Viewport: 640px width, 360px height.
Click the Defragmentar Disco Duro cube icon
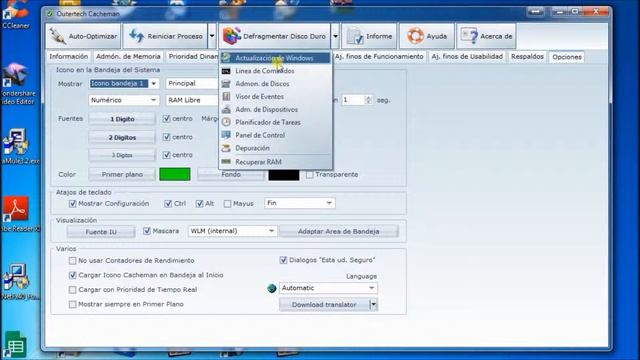231,36
